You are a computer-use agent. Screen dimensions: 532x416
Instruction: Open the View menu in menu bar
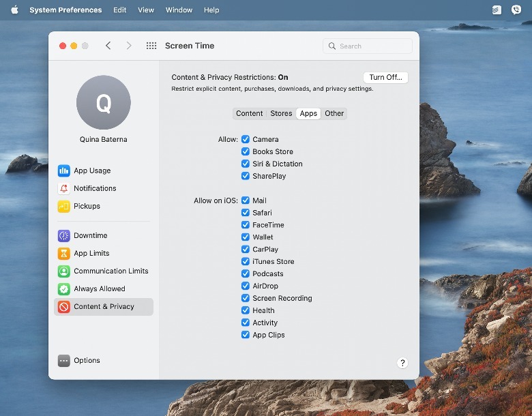point(146,10)
